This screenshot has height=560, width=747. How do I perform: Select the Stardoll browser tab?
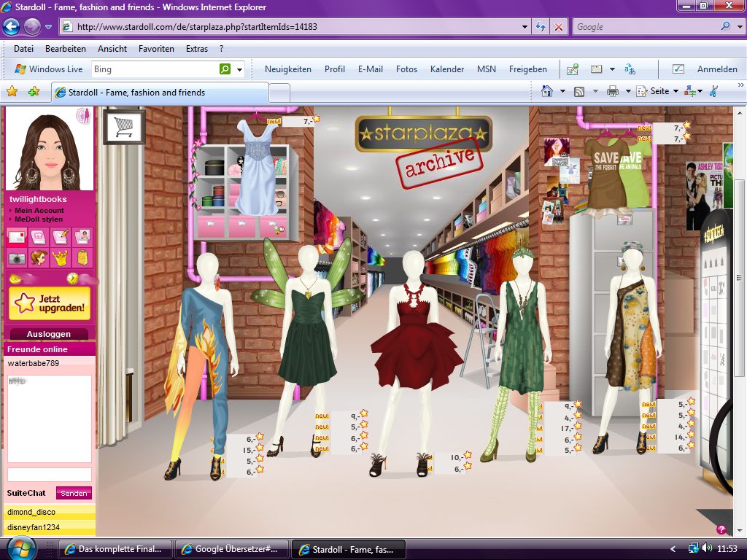[160, 93]
